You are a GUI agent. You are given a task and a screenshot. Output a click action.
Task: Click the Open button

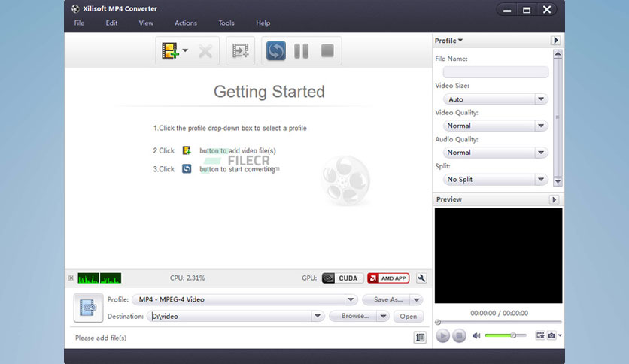[x=409, y=317]
